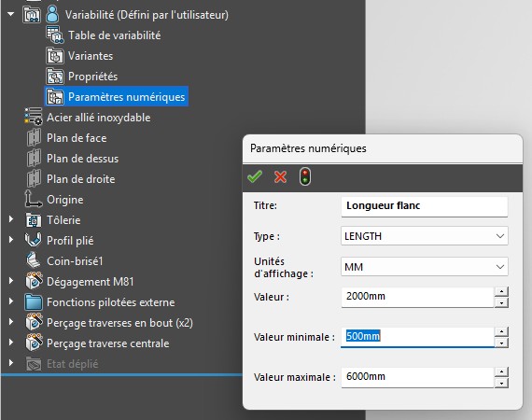Decrease Valeur minimale with down arrow
The height and width of the screenshot is (420, 532).
501,343
